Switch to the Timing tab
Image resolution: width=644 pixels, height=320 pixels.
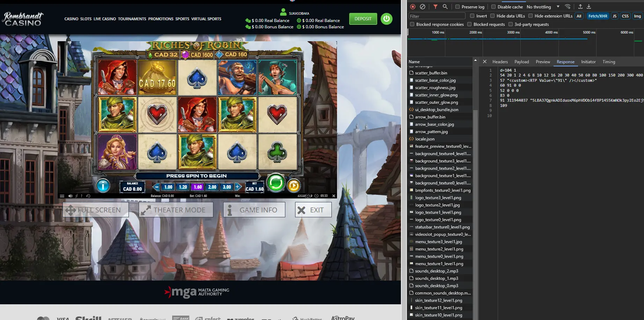609,61
